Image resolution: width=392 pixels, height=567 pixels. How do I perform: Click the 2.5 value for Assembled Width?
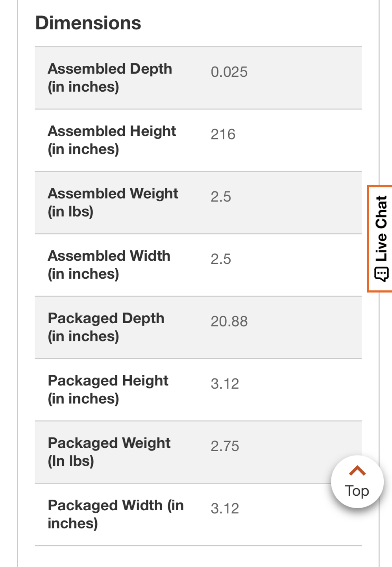pos(221,259)
